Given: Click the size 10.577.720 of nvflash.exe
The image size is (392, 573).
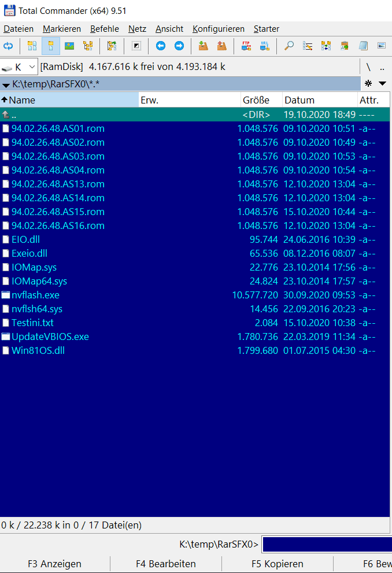Looking at the screenshot, I should [255, 295].
